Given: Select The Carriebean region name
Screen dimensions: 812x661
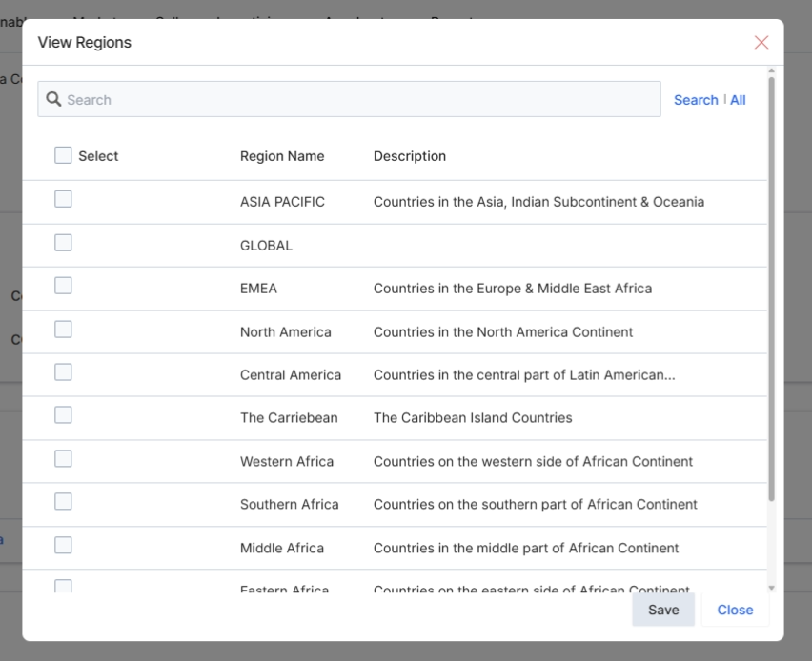Looking at the screenshot, I should click(x=289, y=418).
